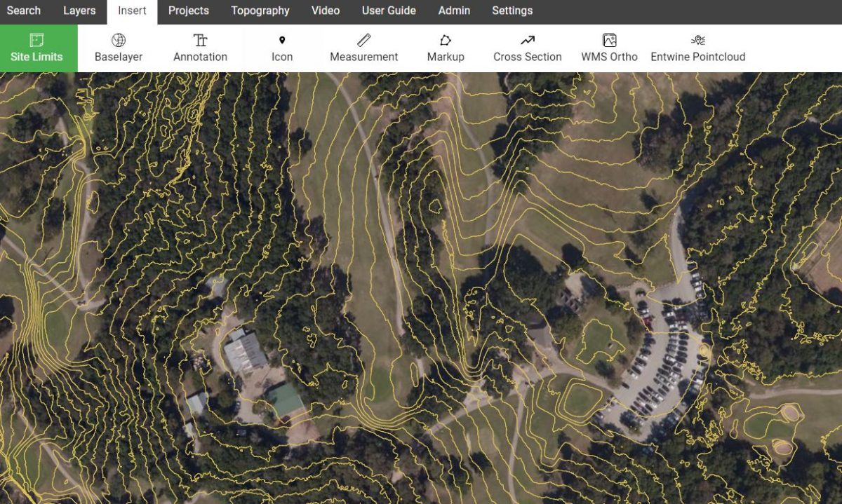This screenshot has height=504, width=842.
Task: Open the Topography menu
Action: point(260,10)
